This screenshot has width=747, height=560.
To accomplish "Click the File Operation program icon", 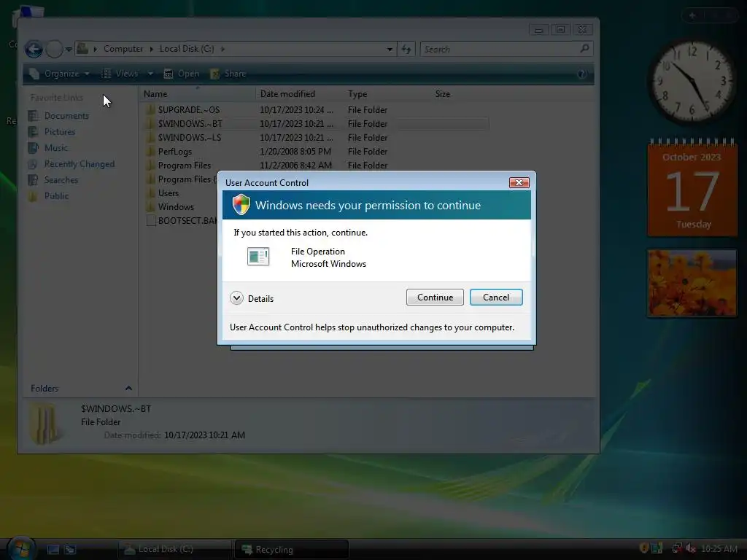I will 258,256.
